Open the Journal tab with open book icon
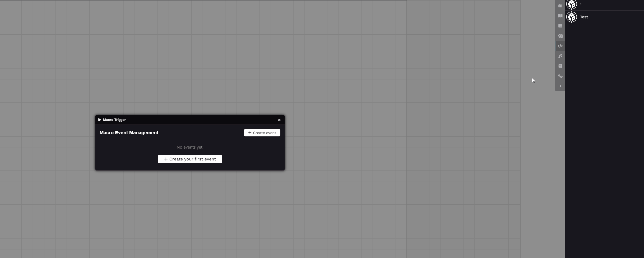This screenshot has width=644, height=258. (560, 16)
